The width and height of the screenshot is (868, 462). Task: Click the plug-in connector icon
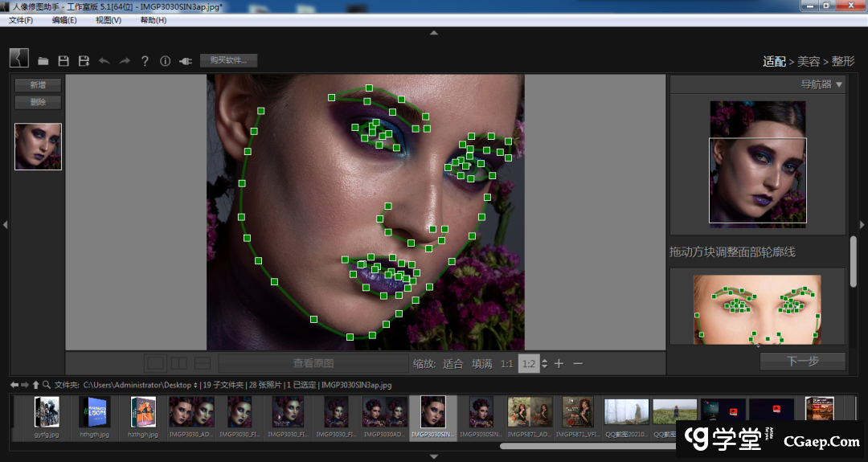pyautogui.click(x=186, y=61)
